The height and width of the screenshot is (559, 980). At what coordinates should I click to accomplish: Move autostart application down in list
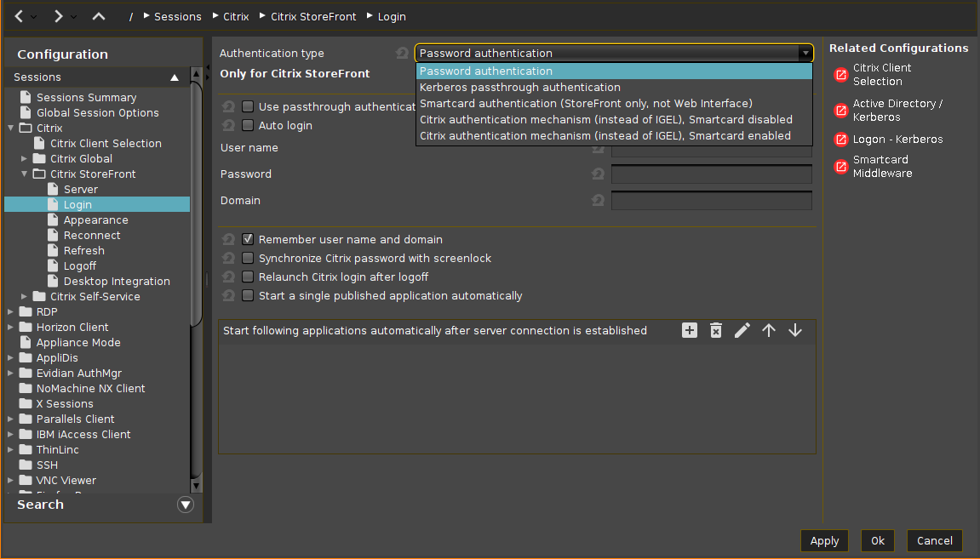click(x=795, y=330)
